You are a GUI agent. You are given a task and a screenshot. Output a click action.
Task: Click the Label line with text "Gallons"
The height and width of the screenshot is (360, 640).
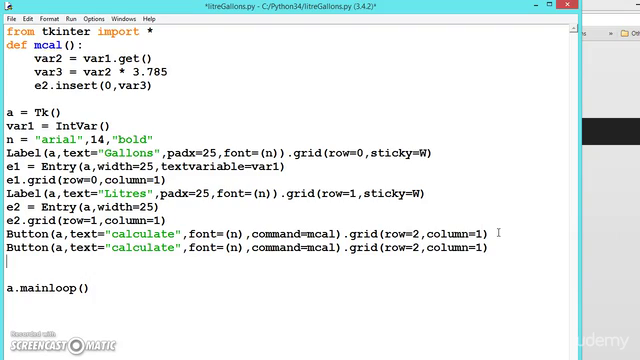tap(219, 153)
